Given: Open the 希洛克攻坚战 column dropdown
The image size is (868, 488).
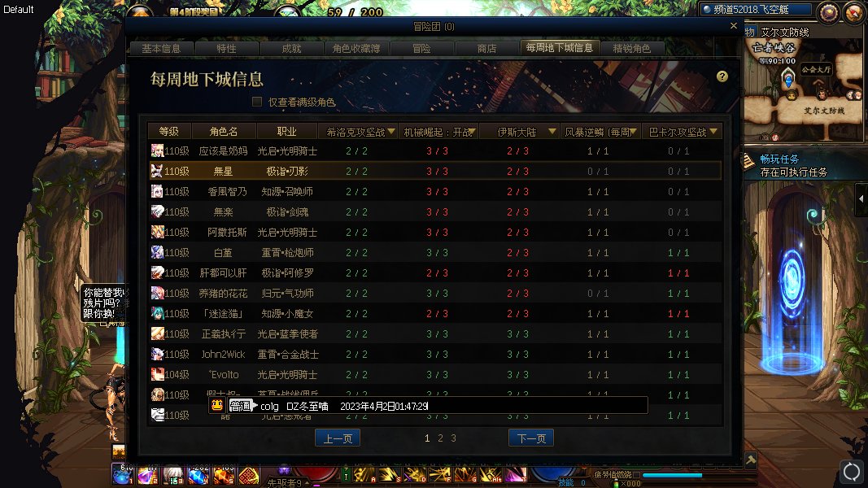Looking at the screenshot, I should pyautogui.click(x=391, y=131).
